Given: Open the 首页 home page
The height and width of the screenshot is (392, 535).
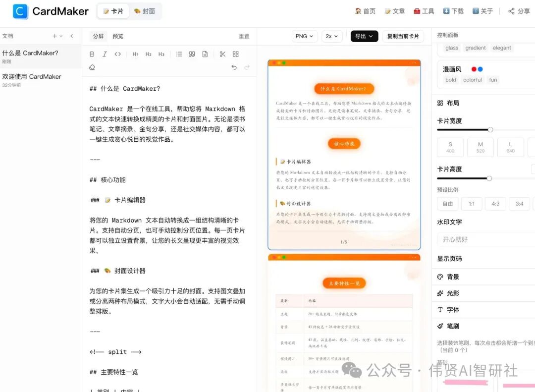Looking at the screenshot, I should pyautogui.click(x=366, y=11).
